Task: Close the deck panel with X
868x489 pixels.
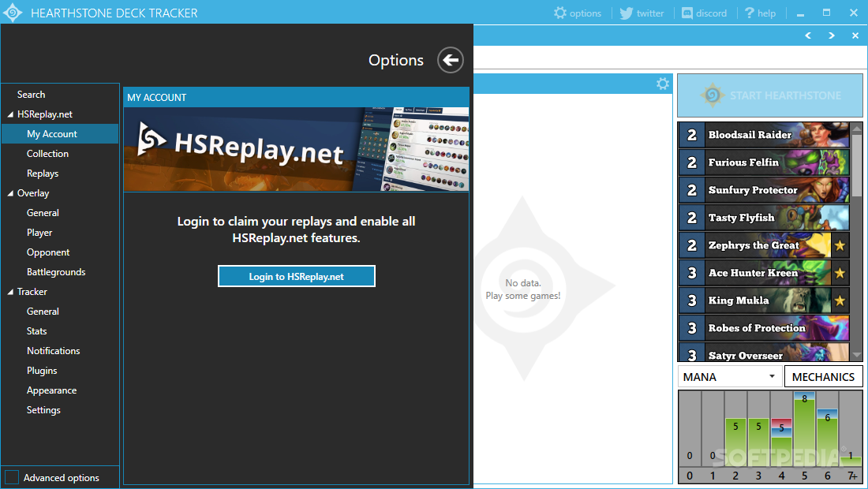Action: [x=855, y=35]
